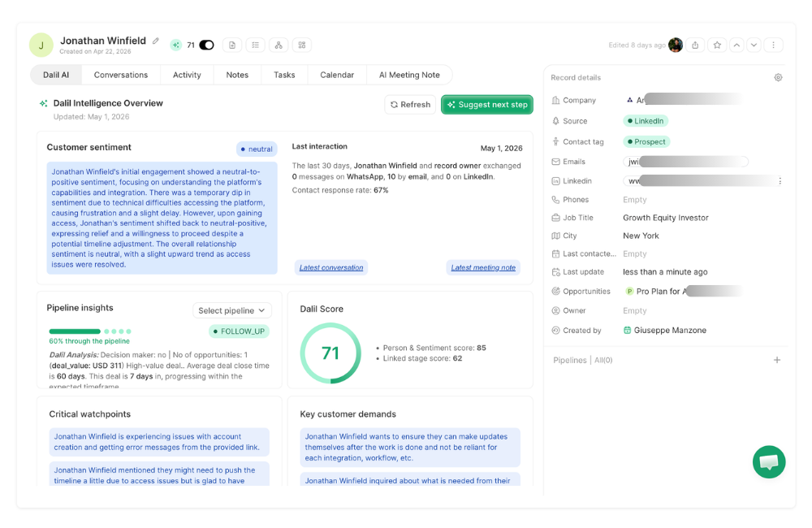Go to previous record with up chevron

pos(736,45)
